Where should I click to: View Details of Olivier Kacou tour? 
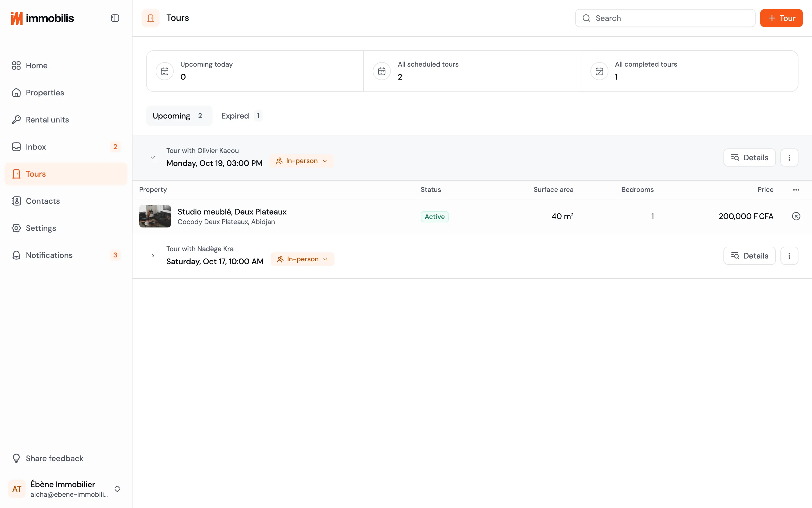749,157
